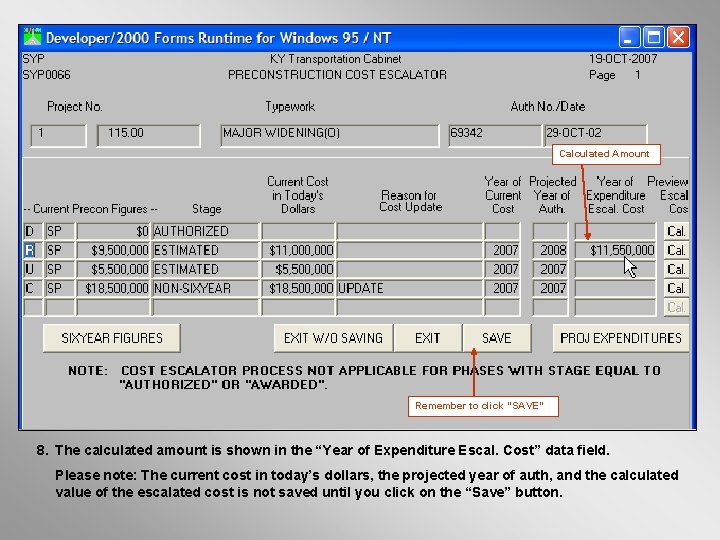
Task: Click the SYP0066 form code text
Action: [x=46, y=75]
